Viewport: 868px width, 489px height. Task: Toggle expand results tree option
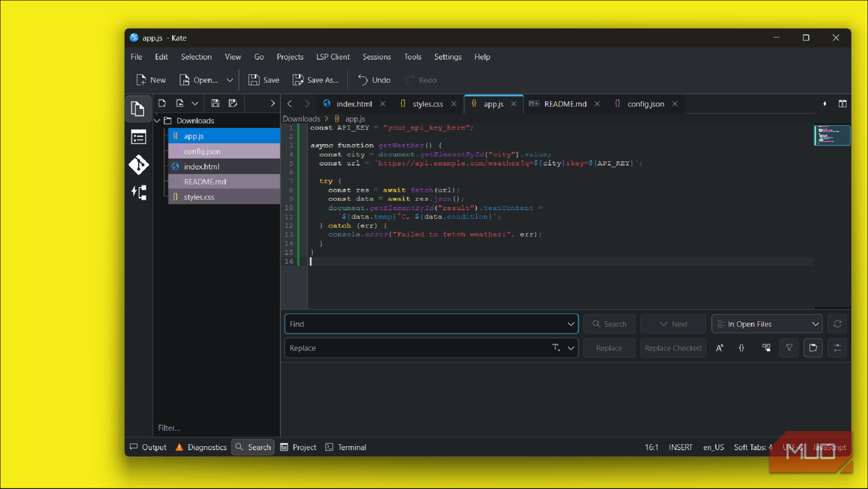point(766,348)
